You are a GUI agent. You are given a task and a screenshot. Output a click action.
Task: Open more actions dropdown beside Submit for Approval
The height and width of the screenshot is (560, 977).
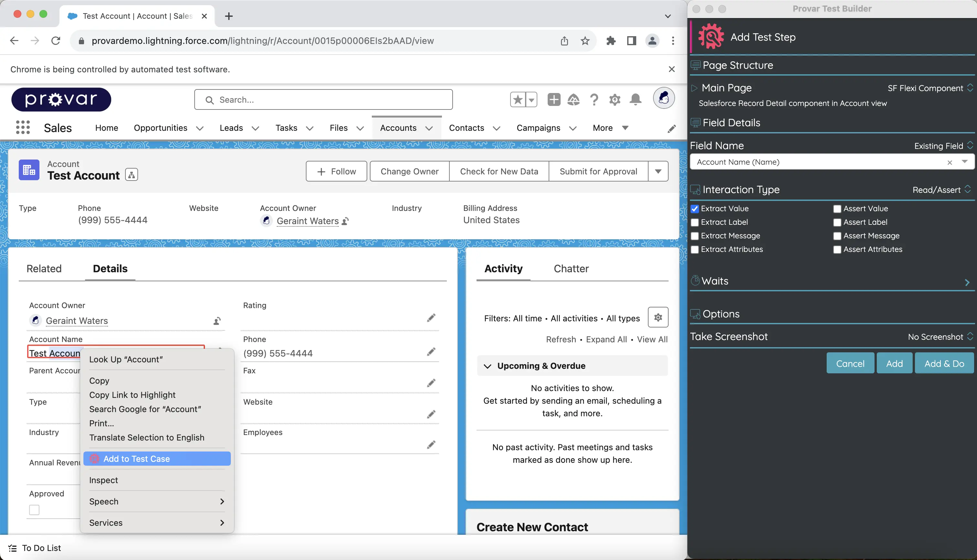point(658,171)
